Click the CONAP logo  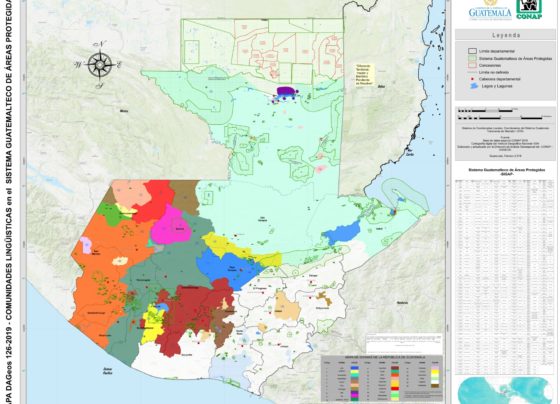(x=529, y=9)
